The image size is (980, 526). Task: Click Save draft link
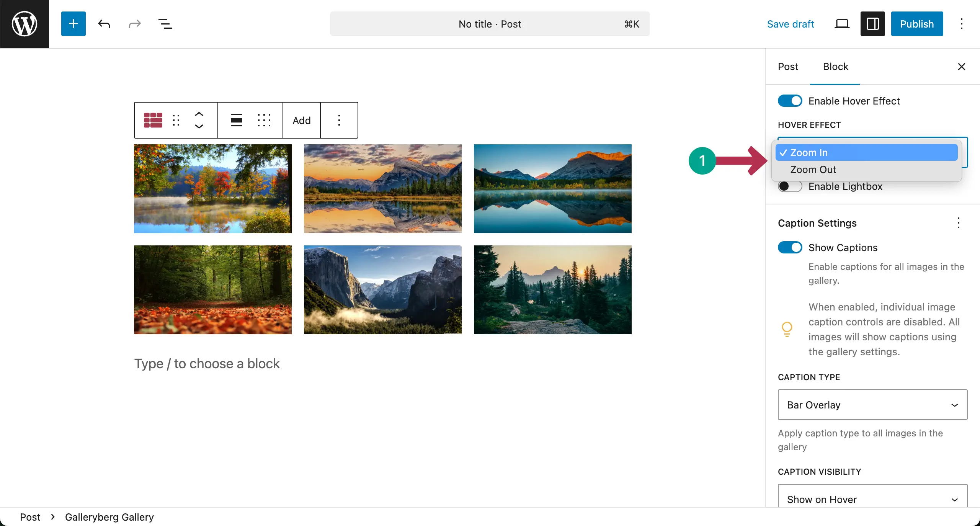coord(791,24)
